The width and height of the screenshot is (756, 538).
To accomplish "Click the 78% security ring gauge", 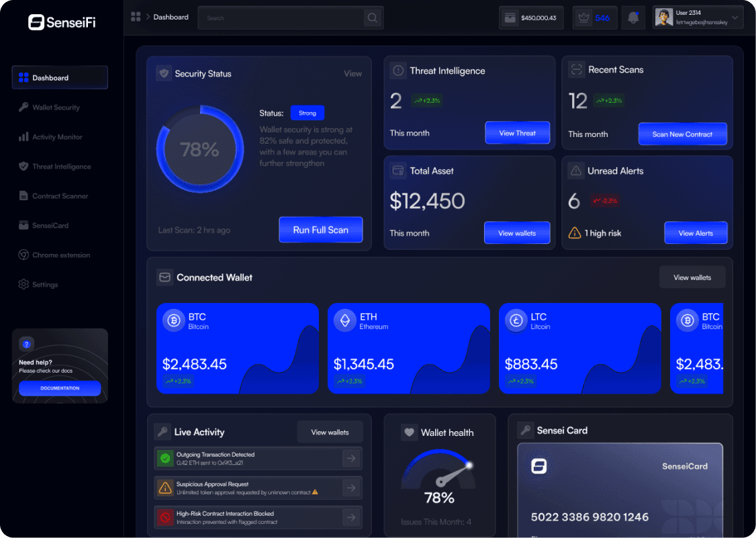I will tap(200, 149).
